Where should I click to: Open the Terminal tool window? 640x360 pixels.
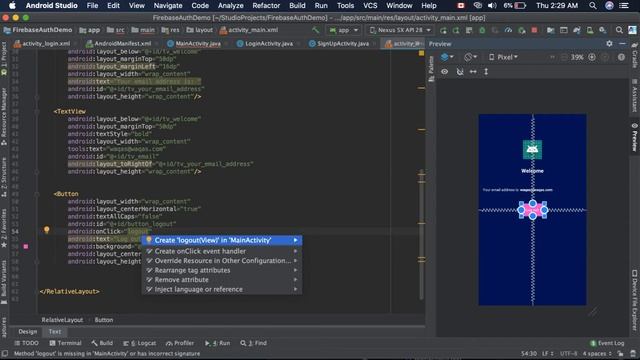(x=65, y=343)
